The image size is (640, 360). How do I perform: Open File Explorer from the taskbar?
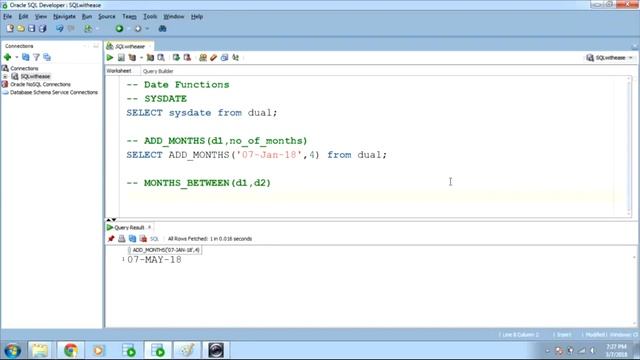point(40,350)
